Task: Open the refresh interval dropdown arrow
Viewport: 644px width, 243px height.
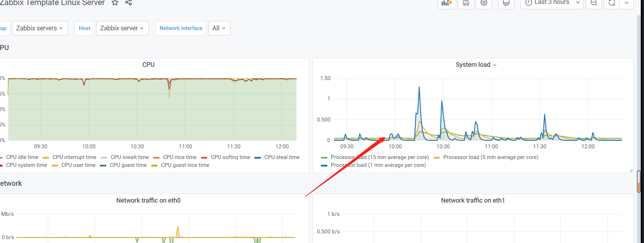Action: pyautogui.click(x=626, y=3)
